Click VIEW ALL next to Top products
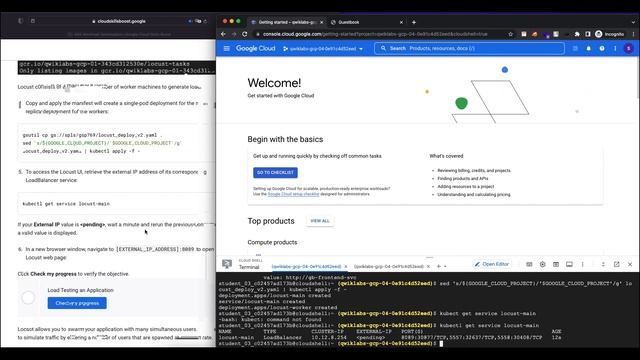Viewport: 640px width, 360px height. (x=320, y=221)
